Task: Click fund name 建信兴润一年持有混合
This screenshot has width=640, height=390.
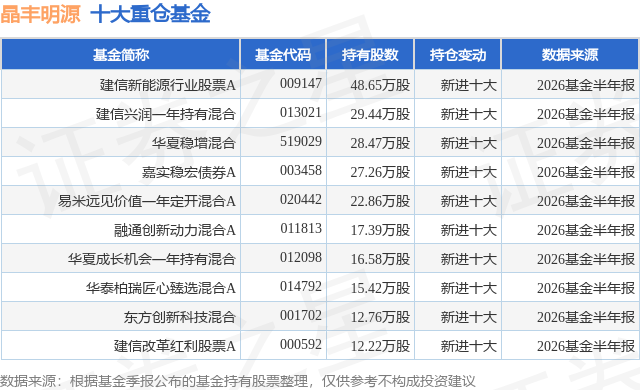Action: coord(166,114)
